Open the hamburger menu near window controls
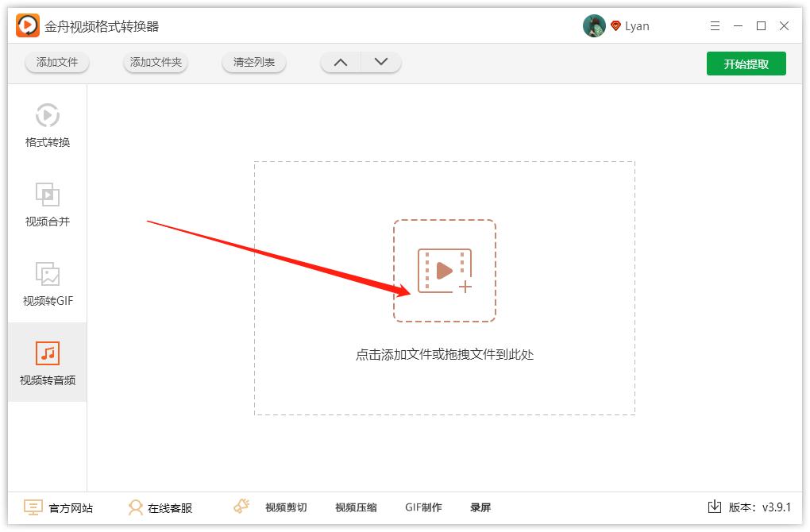Screen dimensions: 810x532 click(714, 25)
